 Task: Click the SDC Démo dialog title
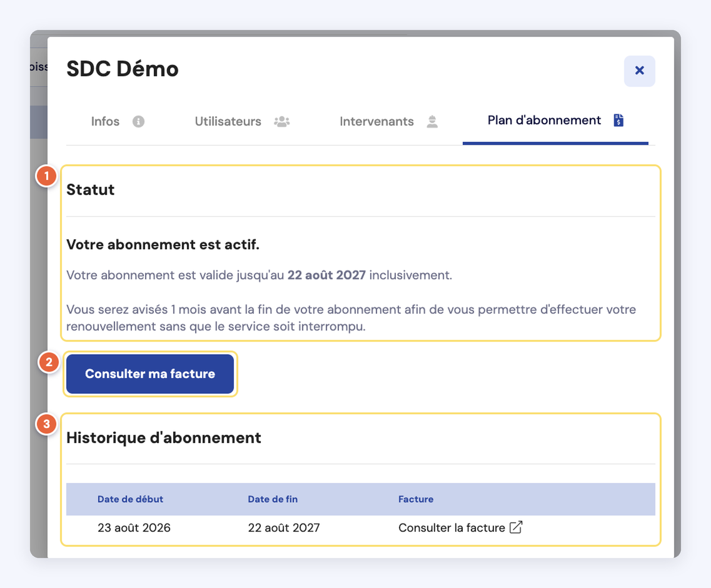tap(123, 69)
